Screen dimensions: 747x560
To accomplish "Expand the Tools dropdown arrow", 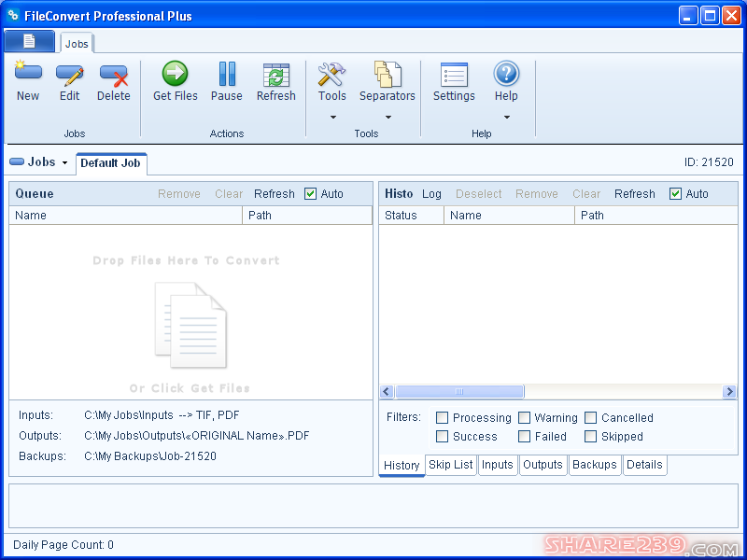I will (x=333, y=118).
